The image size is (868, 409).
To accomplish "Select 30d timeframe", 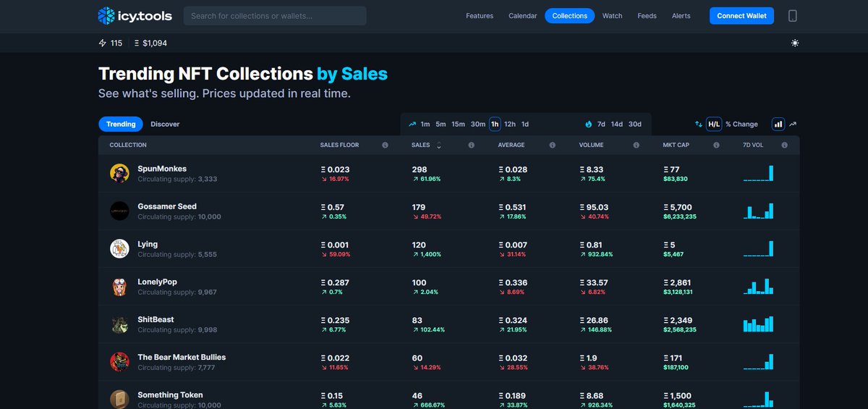I will [635, 125].
